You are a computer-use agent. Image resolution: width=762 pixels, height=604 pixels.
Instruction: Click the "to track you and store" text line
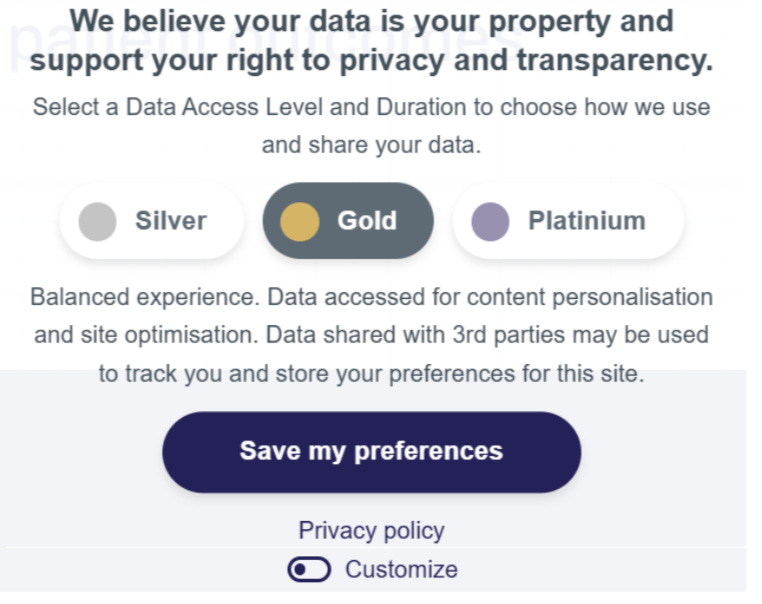(371, 374)
